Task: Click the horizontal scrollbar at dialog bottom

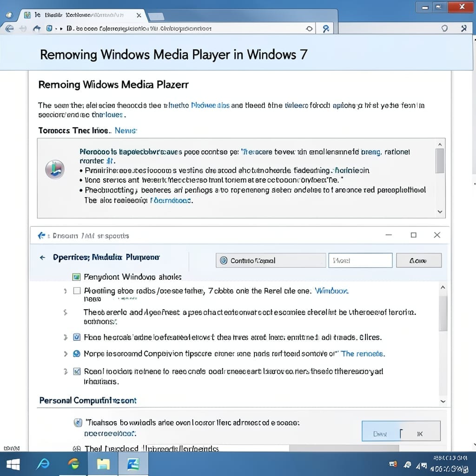Action: [x=344, y=448]
